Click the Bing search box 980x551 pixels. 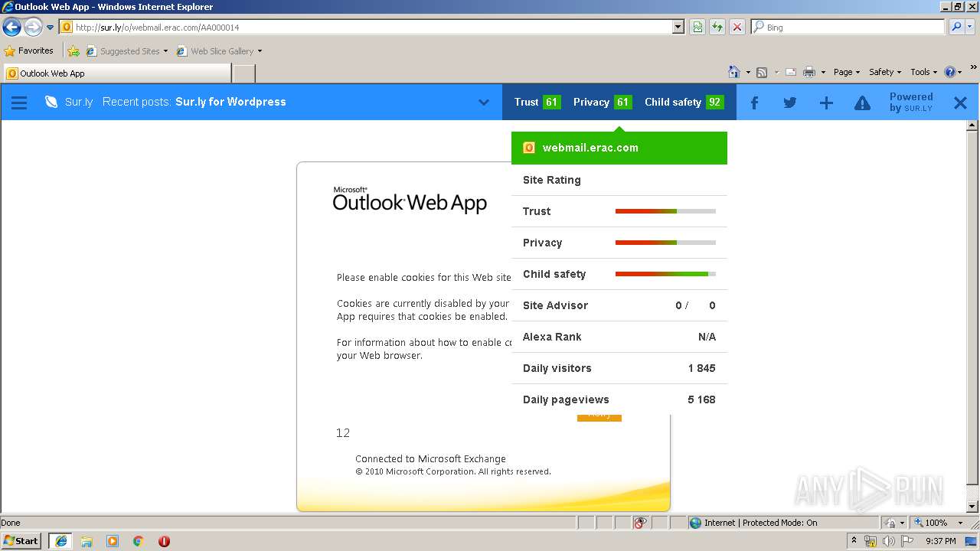848,28
